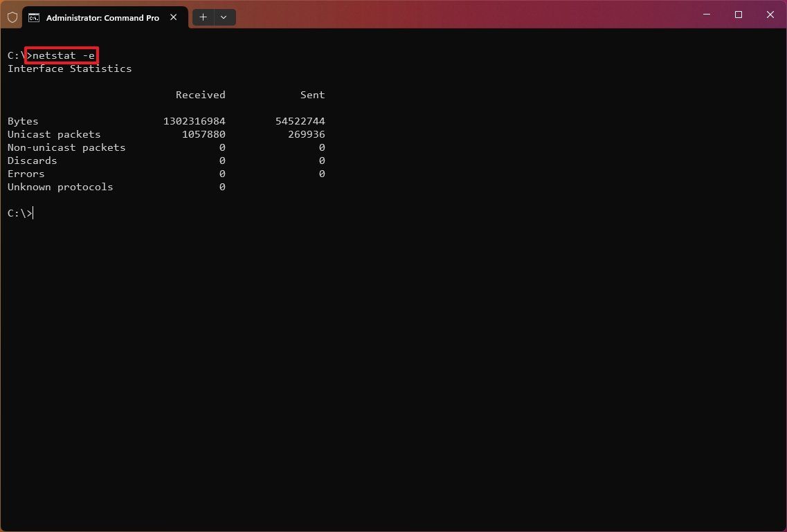Click the Interface Statistics heading
This screenshot has width=787, height=532.
(x=69, y=68)
